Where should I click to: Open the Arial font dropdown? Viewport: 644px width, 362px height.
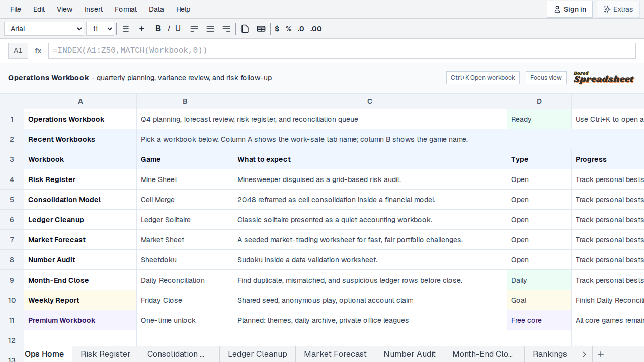point(44,29)
